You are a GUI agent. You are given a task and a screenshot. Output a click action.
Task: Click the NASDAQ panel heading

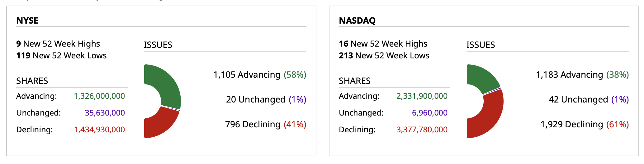click(357, 20)
